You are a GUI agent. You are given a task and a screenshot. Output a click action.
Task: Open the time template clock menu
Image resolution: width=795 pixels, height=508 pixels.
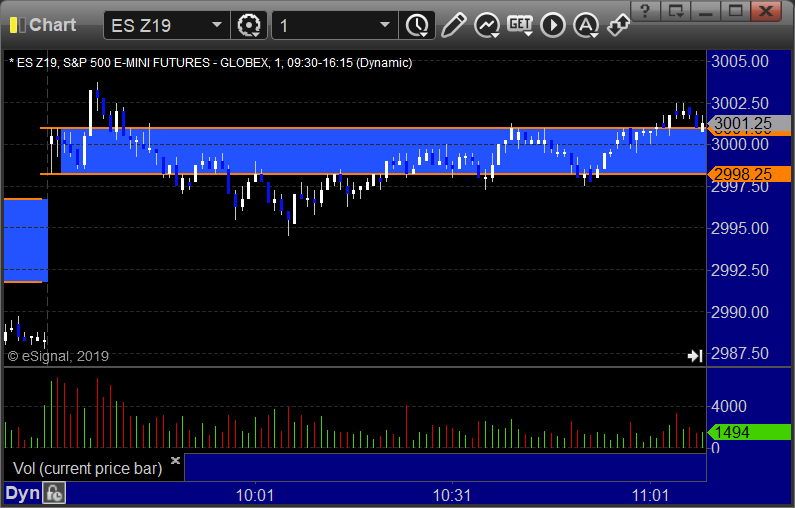pyautogui.click(x=417, y=25)
